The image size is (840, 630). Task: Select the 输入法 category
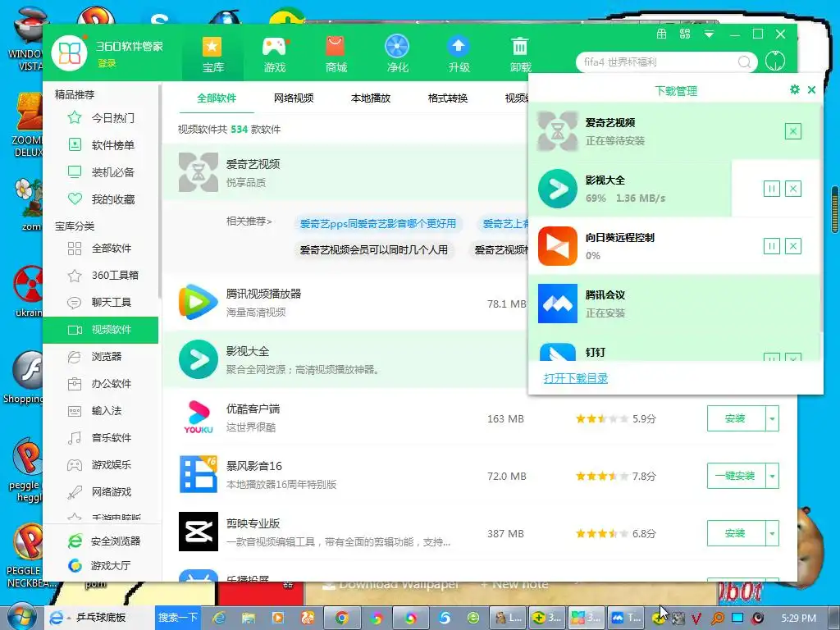pyautogui.click(x=101, y=410)
